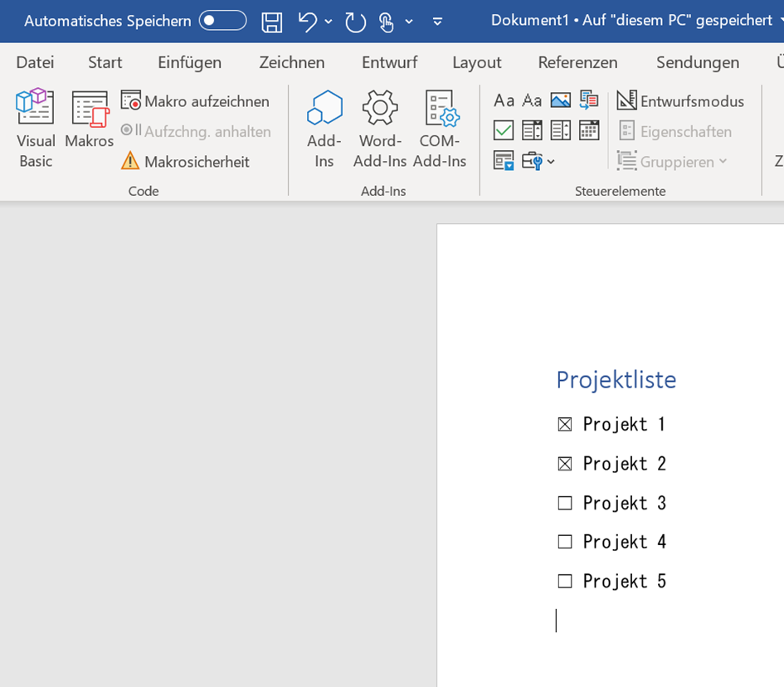Click the document title Dokument1
784x687 pixels.
coord(529,21)
